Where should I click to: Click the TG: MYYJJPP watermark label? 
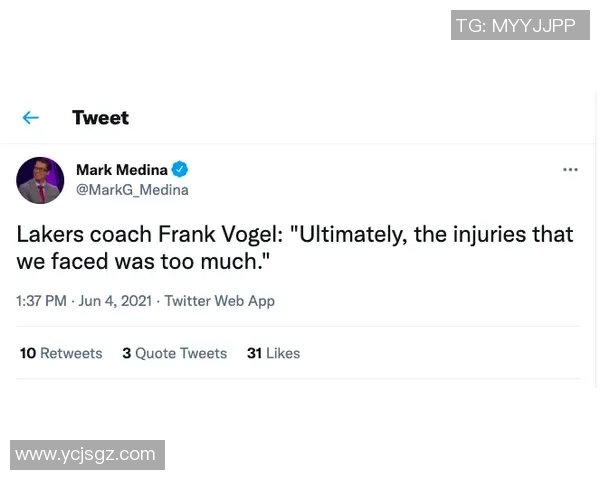[516, 25]
